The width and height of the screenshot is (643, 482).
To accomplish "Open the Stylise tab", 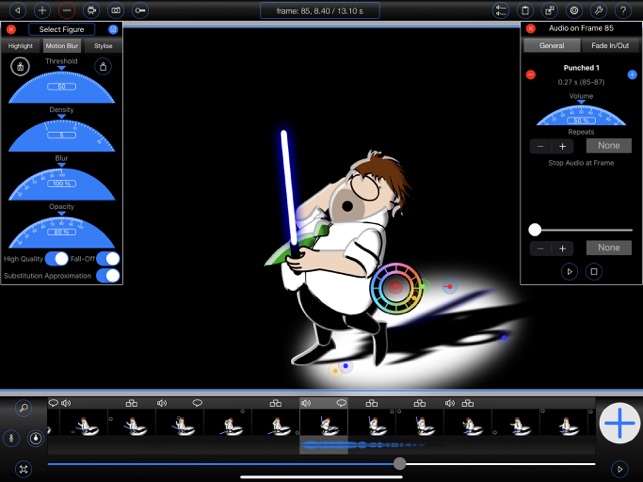I will 103,46.
